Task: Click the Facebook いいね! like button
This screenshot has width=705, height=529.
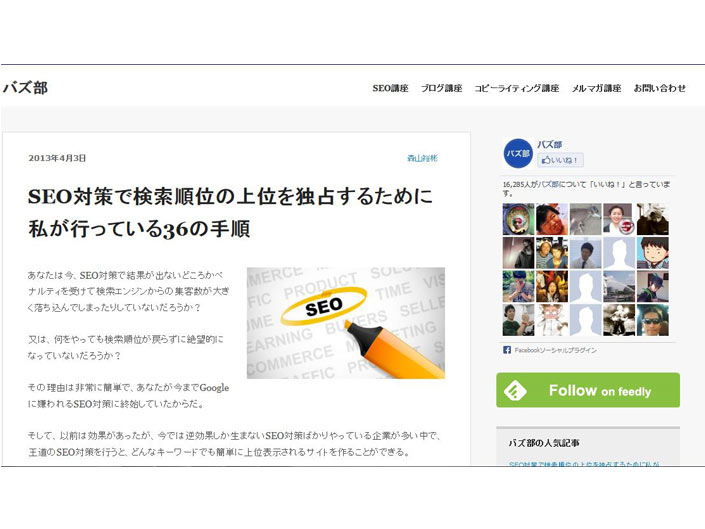Action: pos(560,160)
